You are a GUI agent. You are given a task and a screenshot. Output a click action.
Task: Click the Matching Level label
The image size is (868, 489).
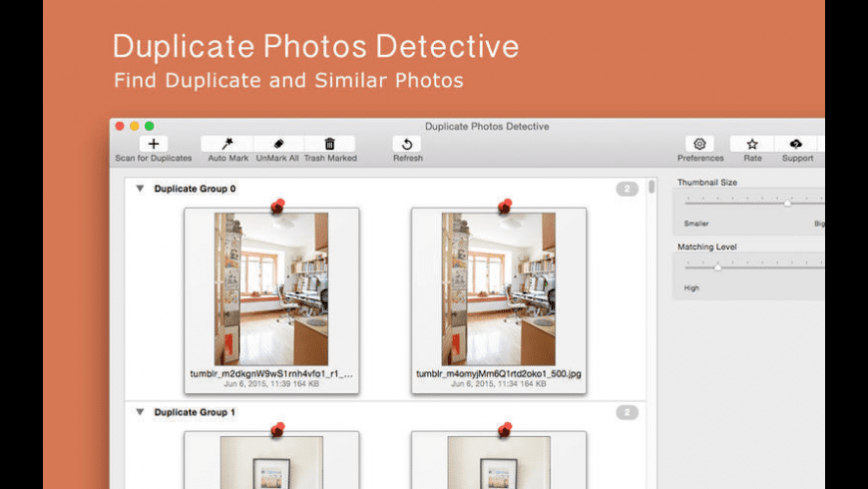707,246
